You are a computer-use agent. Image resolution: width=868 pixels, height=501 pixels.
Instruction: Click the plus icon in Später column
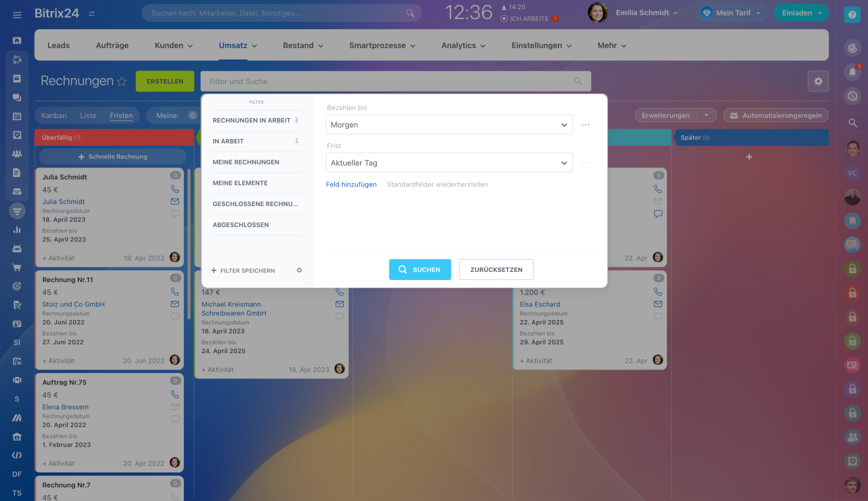click(x=749, y=157)
